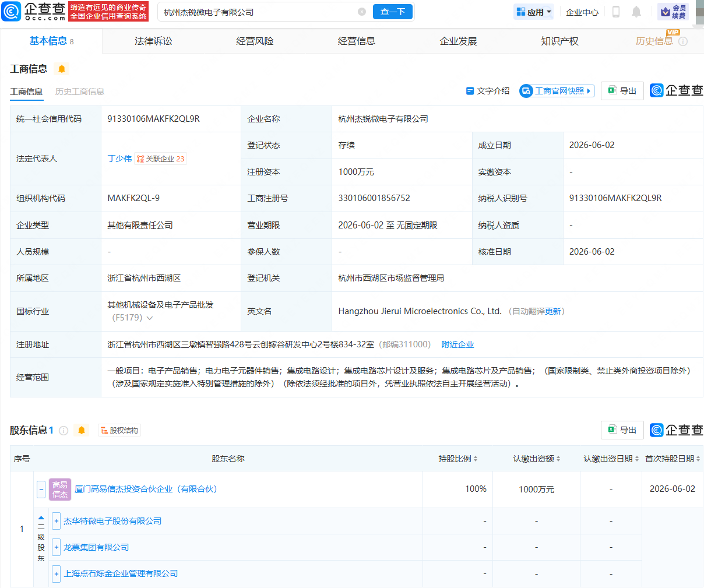Click the bell icon beside 股东信息 heading
The width and height of the screenshot is (704, 588).
pyautogui.click(x=82, y=430)
